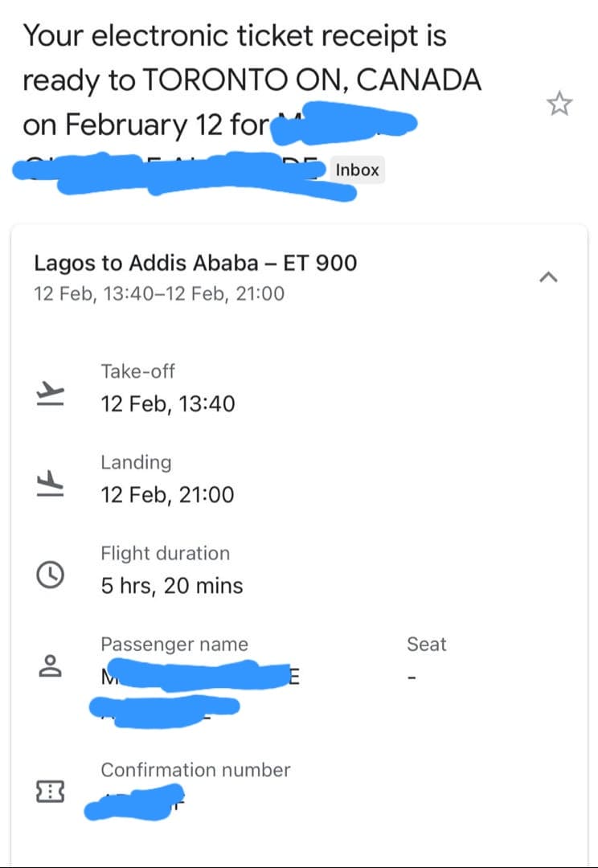Image resolution: width=598 pixels, height=868 pixels.
Task: Tap the flight date range subtitle
Action: pos(159,294)
